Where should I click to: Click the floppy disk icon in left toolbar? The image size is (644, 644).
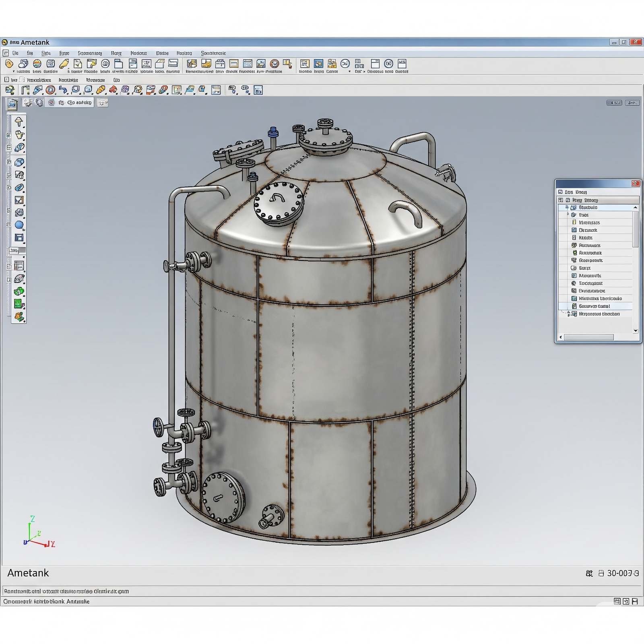tap(19, 238)
